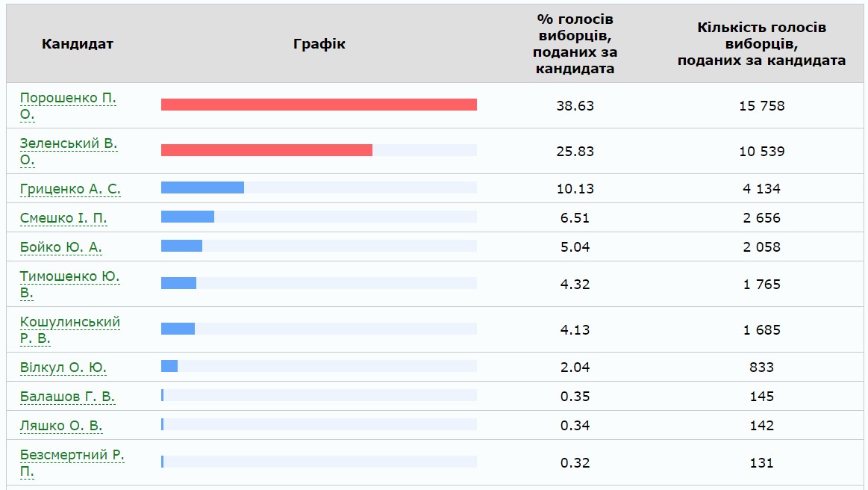Open the Кошулинський Р. В. link
The image size is (868, 490).
tap(69, 322)
